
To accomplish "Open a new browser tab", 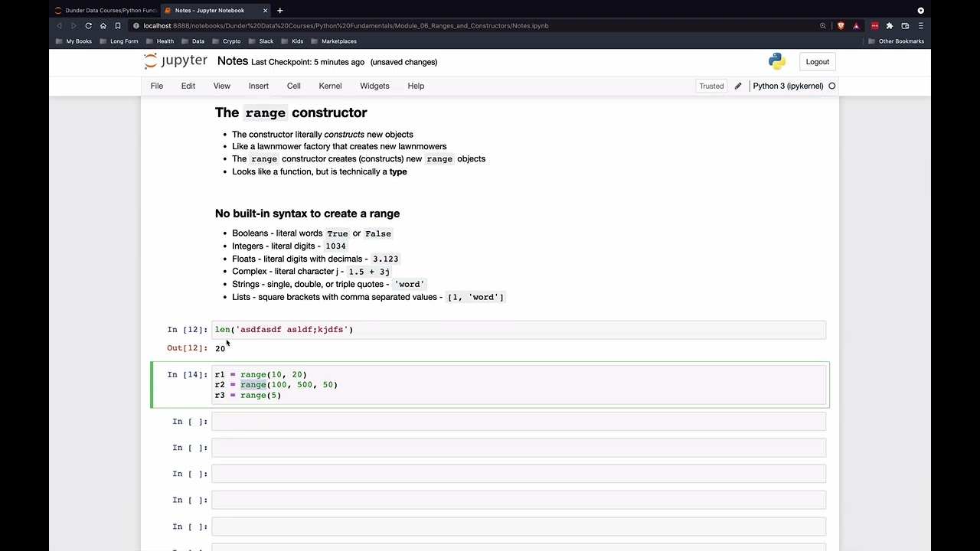I will [x=280, y=10].
